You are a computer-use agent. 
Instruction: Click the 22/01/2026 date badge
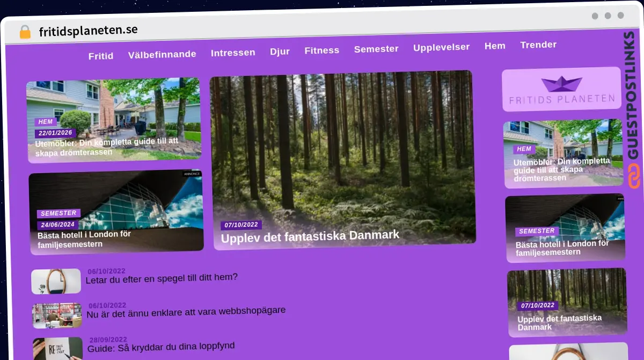(x=56, y=133)
